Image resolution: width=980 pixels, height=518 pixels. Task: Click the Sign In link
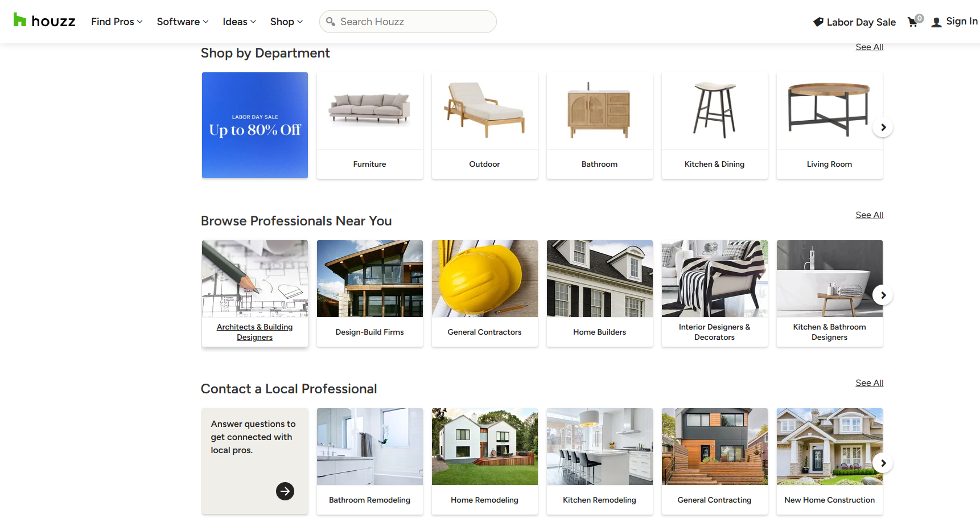pos(961,22)
